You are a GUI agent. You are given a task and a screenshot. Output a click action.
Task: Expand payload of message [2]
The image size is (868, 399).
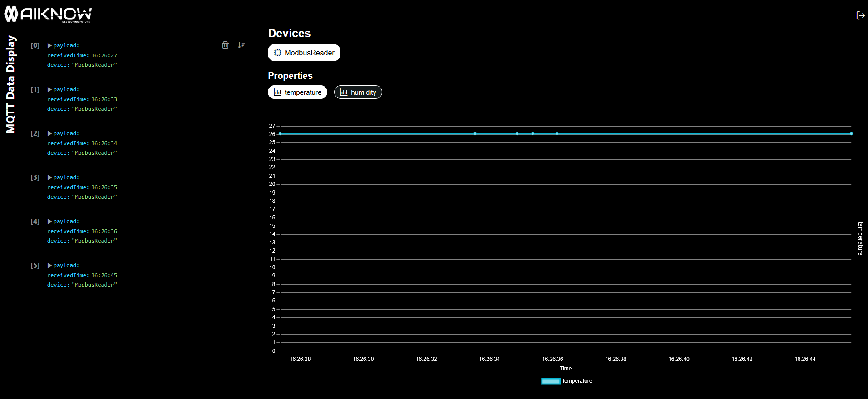[x=49, y=133]
